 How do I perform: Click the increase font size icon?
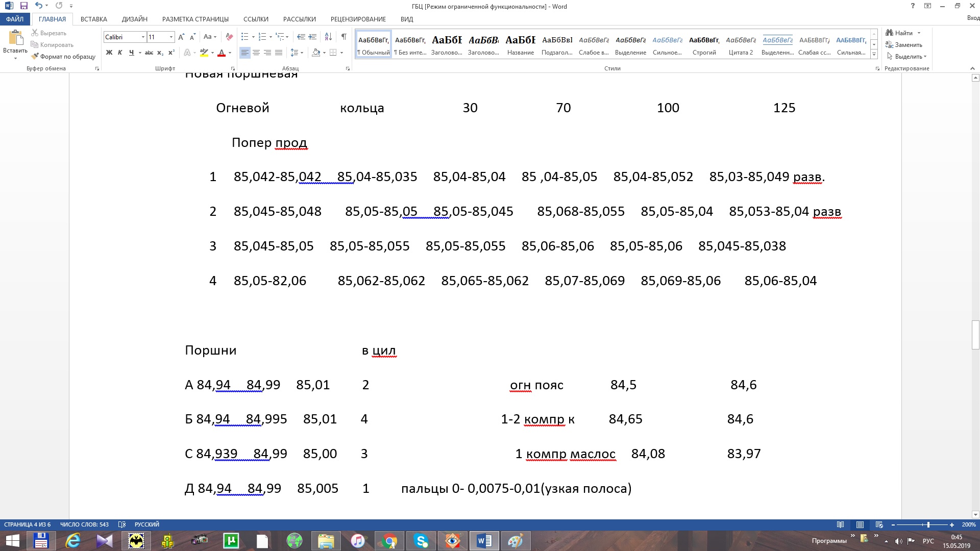point(181,37)
